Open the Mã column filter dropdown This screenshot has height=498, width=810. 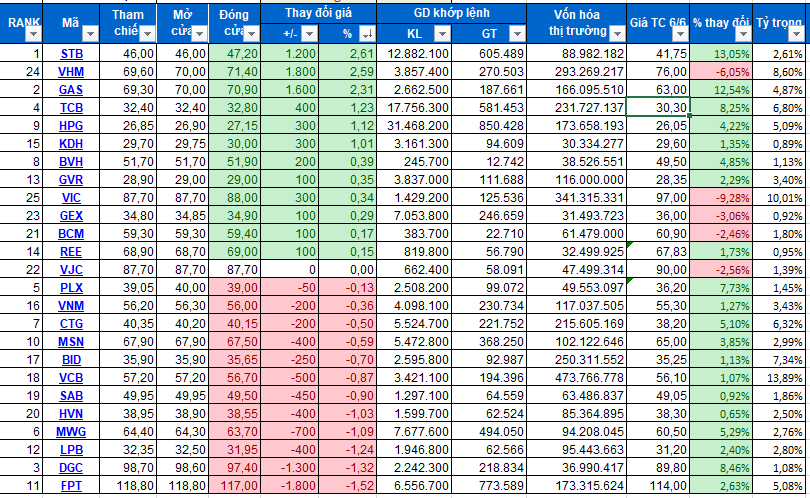pos(90,34)
